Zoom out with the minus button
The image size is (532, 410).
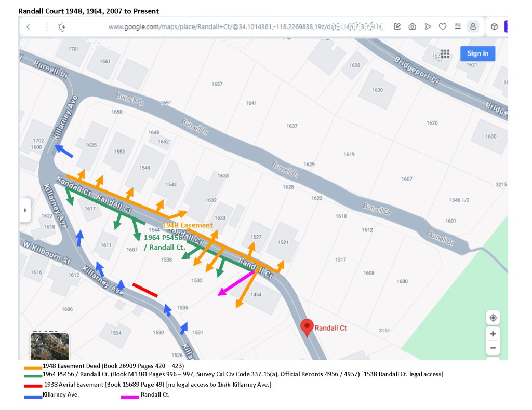pos(493,348)
